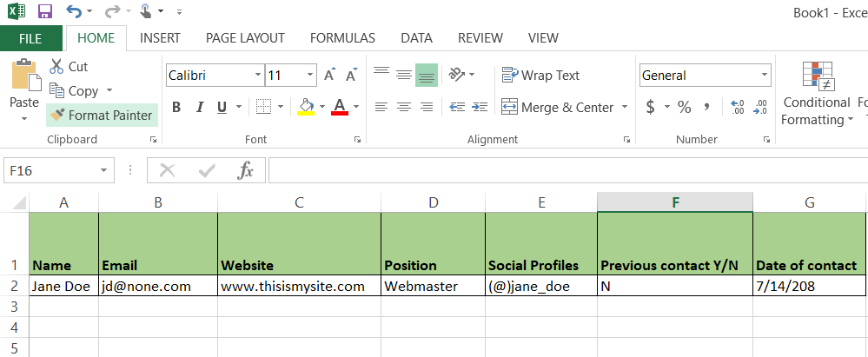Apply the Accounting dollar format
The height and width of the screenshot is (357, 868).
[x=651, y=107]
